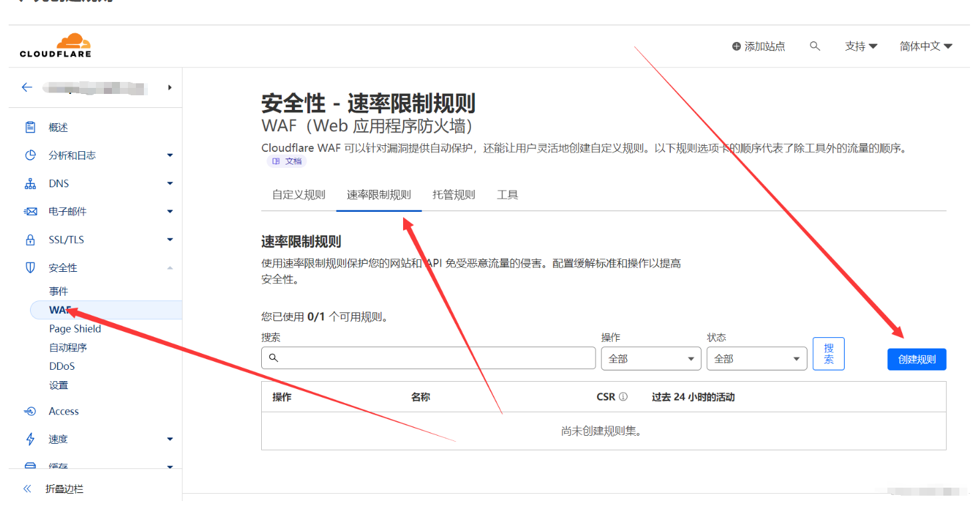The width and height of the screenshot is (980, 513).
Task: Open search via magnifier icon in header
Action: pos(815,46)
